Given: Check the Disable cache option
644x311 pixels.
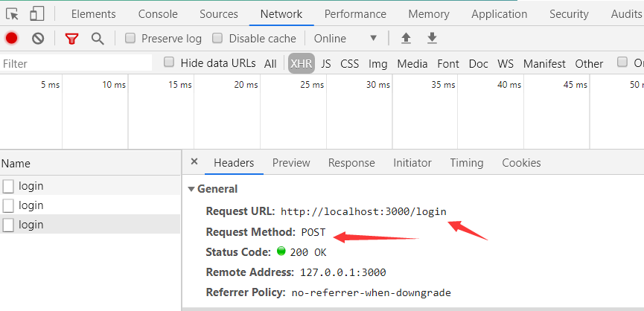Looking at the screenshot, I should tap(218, 39).
